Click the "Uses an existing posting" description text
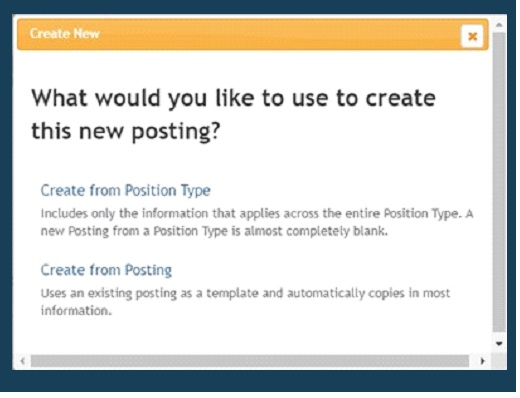 247,303
